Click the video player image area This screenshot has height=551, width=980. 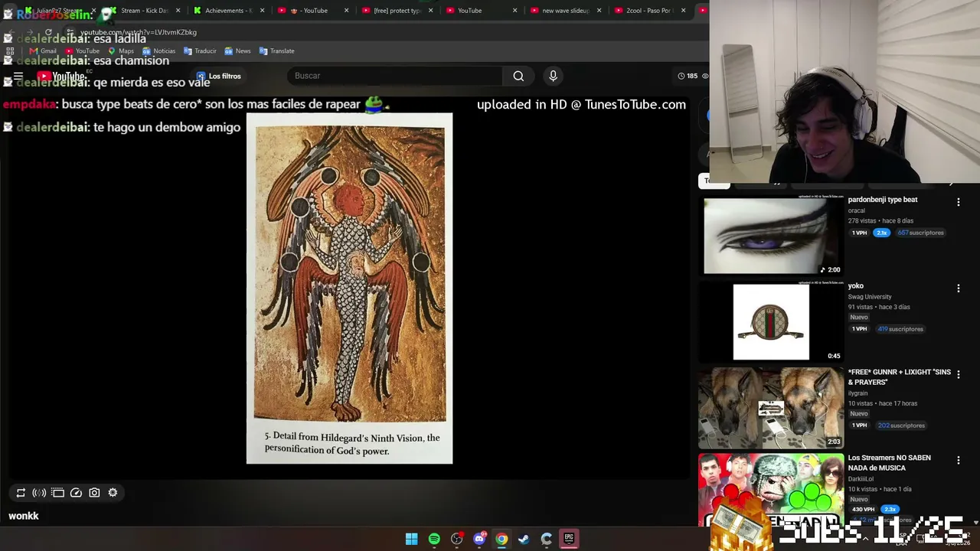(x=349, y=289)
